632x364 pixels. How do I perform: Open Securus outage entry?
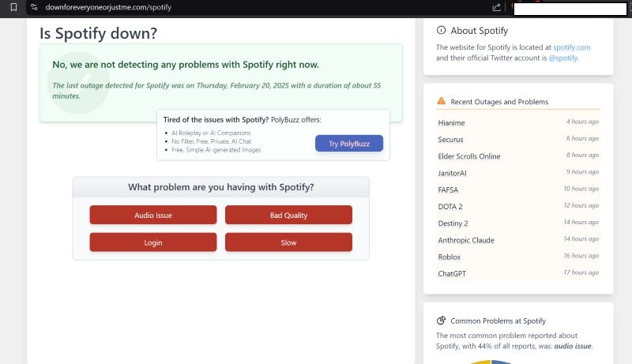point(450,140)
